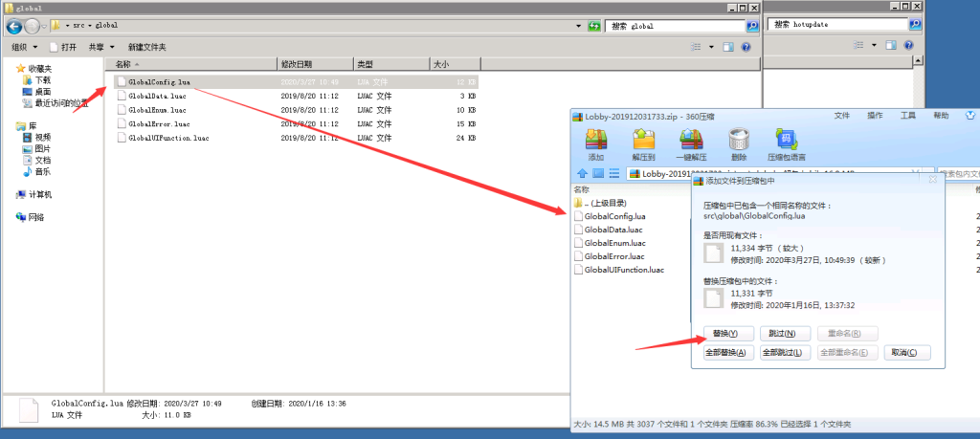
Task: Expand the Explorer address bar history dropdown
Action: click(x=580, y=26)
